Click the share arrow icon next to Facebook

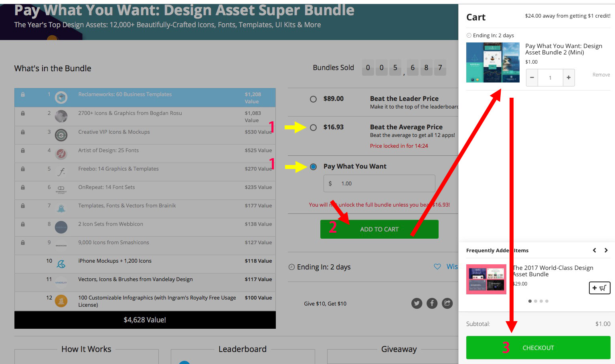447,304
